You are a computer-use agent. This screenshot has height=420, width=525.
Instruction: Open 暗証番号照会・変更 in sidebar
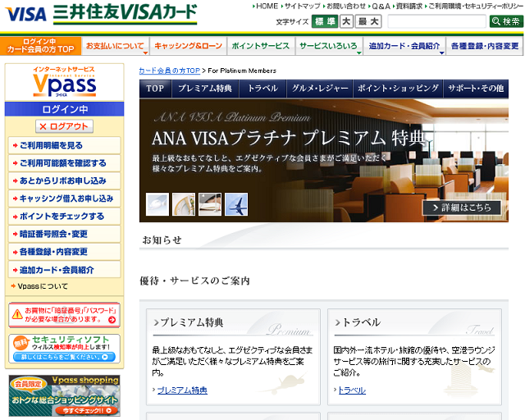pyautogui.click(x=64, y=234)
